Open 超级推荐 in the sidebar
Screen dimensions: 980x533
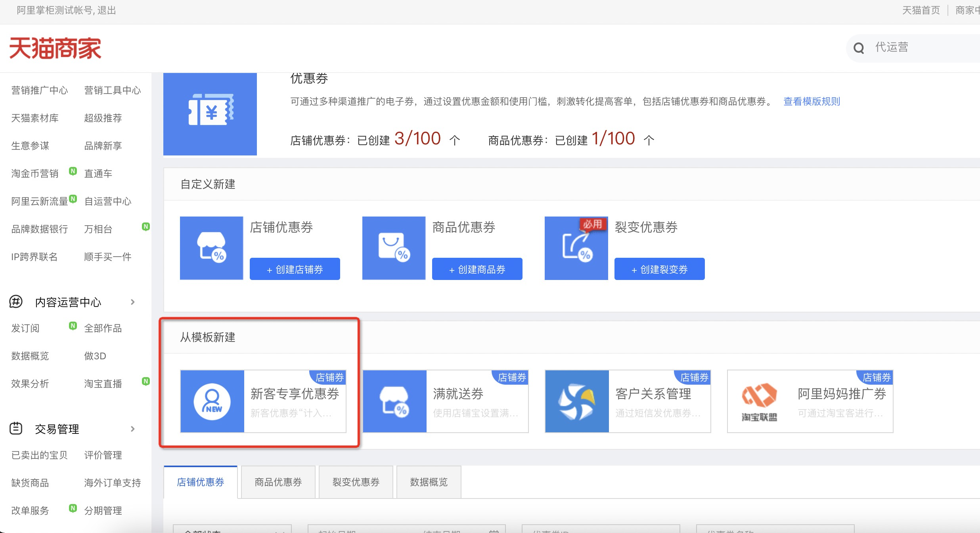103,118
